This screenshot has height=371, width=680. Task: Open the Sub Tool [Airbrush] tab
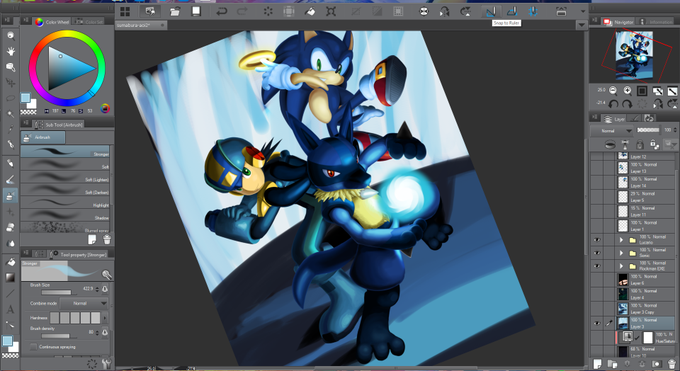click(59, 125)
